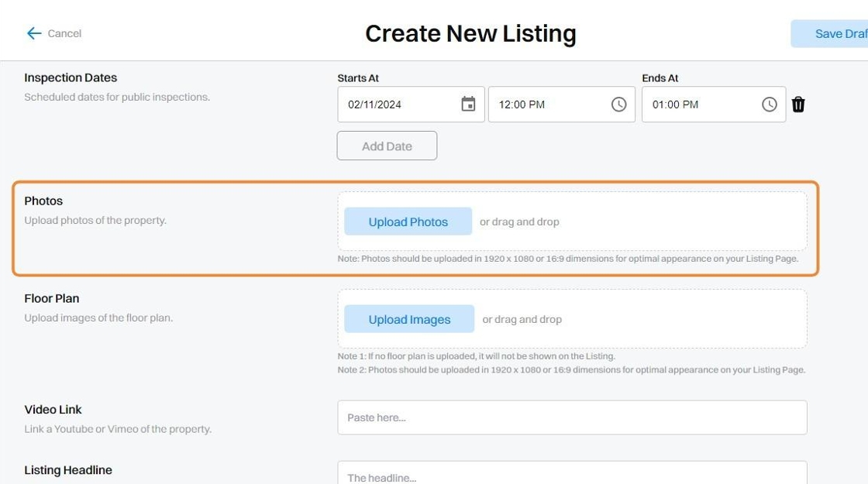Add another inspection date with Add Date
Screen dimensions: 868x484
point(387,146)
